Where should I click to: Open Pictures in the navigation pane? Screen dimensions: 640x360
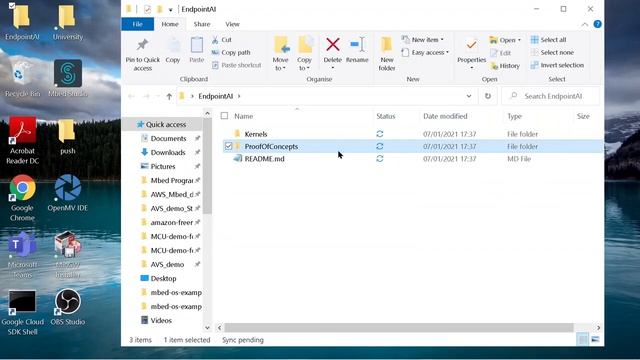(162, 166)
